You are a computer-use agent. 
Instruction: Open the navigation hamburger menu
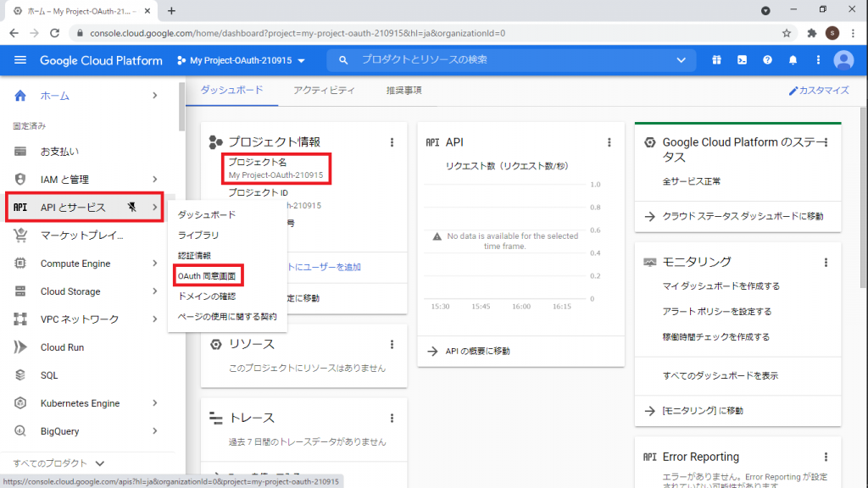(21, 60)
